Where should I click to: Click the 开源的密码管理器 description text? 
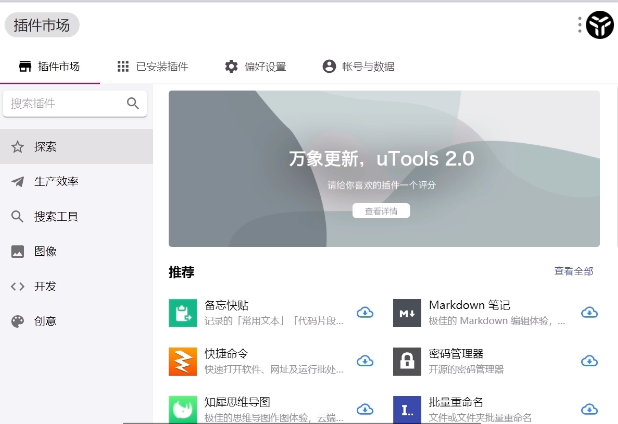click(x=466, y=370)
